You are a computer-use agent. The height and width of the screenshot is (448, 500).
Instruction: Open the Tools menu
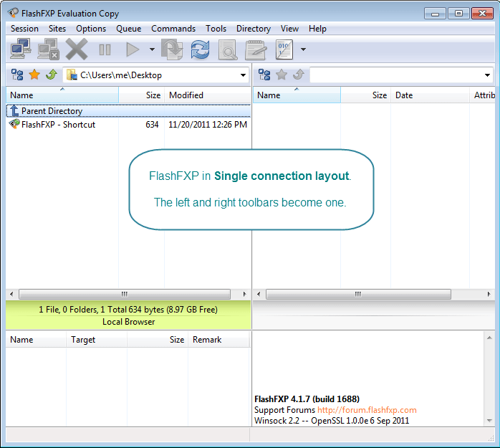[x=216, y=29]
